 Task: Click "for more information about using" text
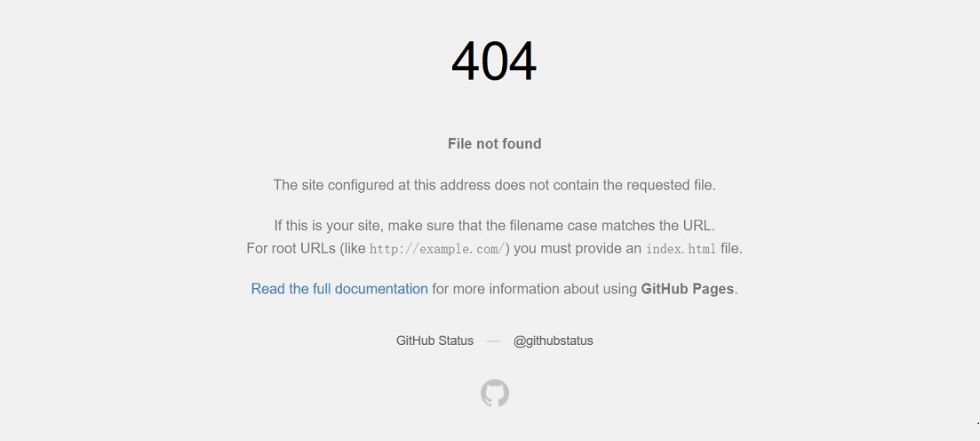(x=534, y=289)
